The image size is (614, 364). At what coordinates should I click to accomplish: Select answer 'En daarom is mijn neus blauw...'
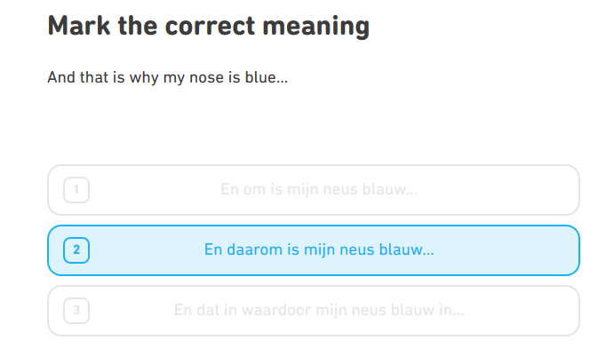pyautogui.click(x=318, y=250)
